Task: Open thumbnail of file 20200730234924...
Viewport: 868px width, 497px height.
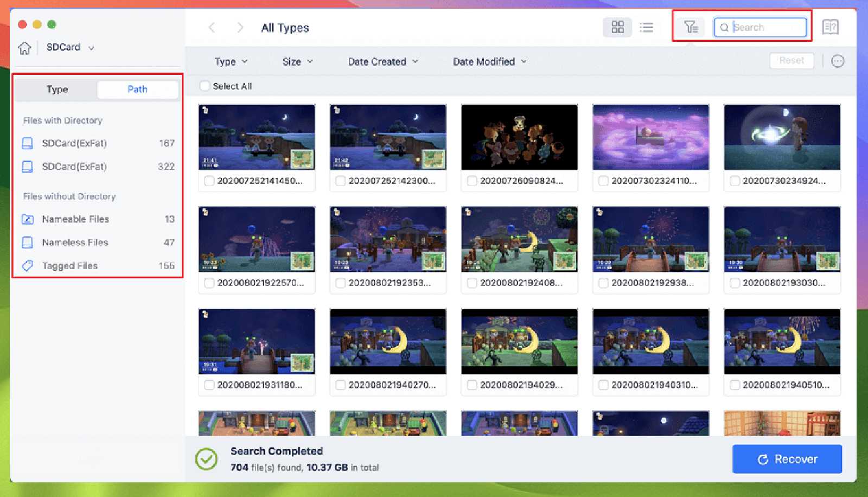Action: 782,137
